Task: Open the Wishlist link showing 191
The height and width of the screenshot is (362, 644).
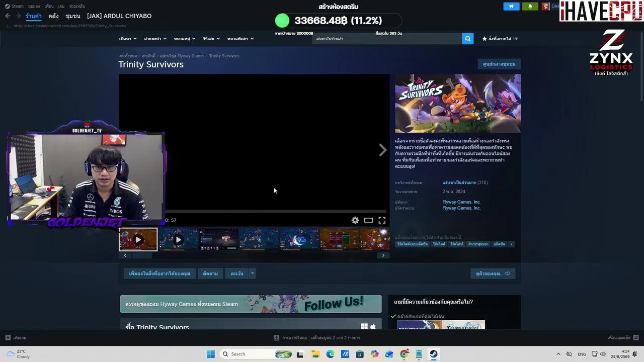Action: click(x=501, y=39)
